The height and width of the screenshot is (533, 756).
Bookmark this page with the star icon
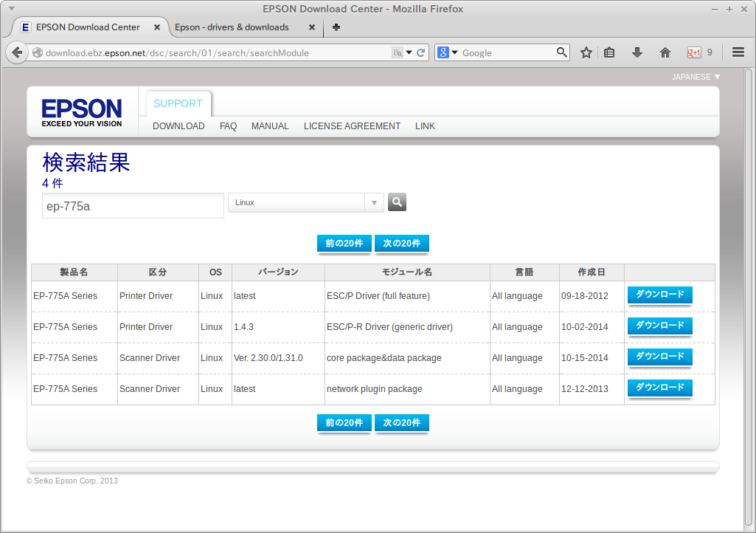586,52
